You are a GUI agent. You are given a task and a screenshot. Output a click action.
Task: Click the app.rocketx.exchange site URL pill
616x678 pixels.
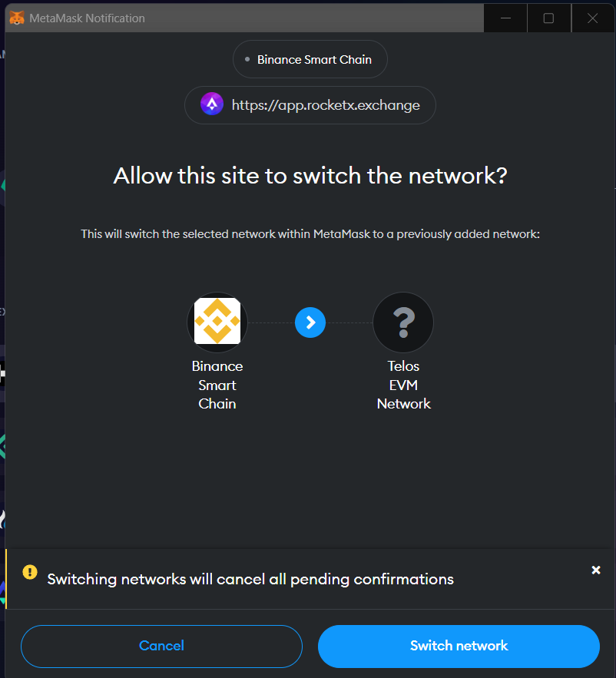pos(310,105)
